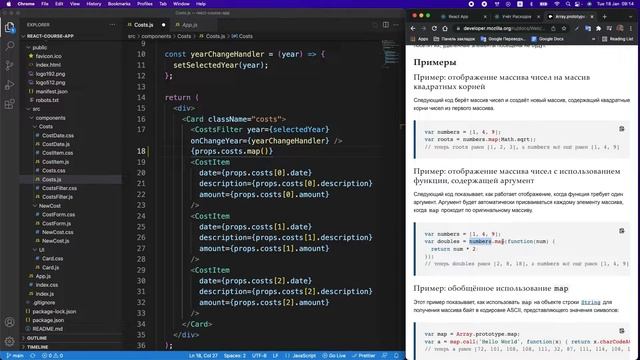Click the Chrome address bar URL
Screen dimensions: 640x360
pos(503,29)
